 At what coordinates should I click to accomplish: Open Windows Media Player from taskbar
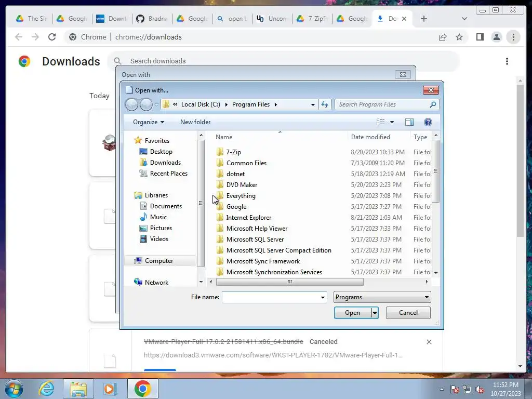pyautogui.click(x=110, y=389)
